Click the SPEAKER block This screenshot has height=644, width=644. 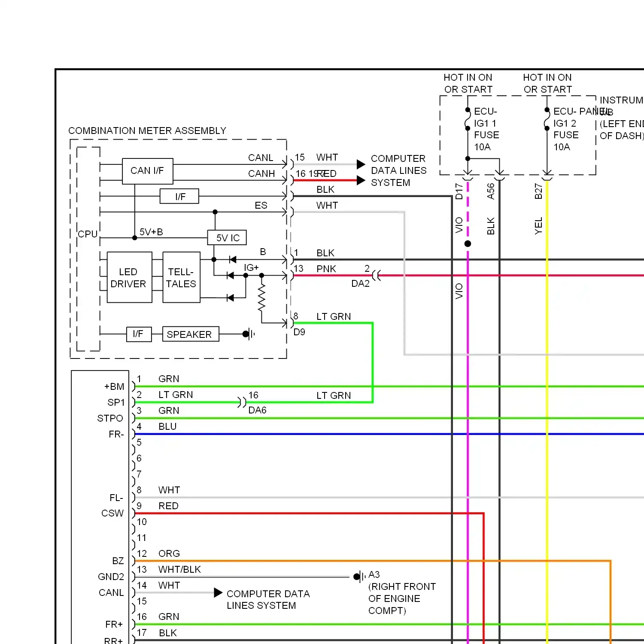[191, 334]
